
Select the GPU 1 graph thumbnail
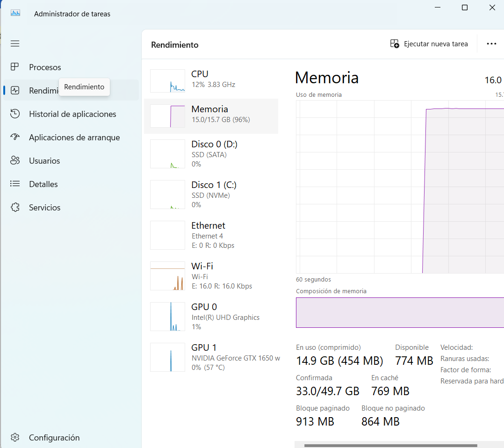pyautogui.click(x=167, y=357)
